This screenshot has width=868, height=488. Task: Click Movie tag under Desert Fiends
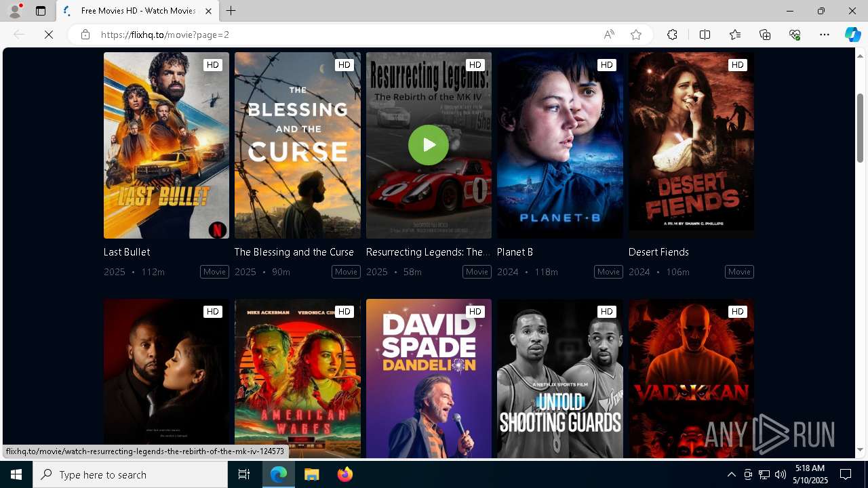click(739, 272)
